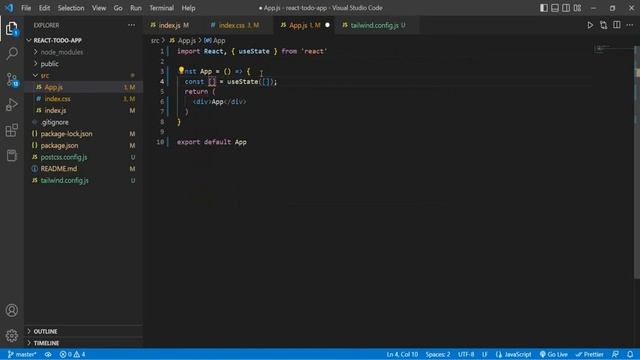Open package.json file
The height and width of the screenshot is (360, 640).
84,145
